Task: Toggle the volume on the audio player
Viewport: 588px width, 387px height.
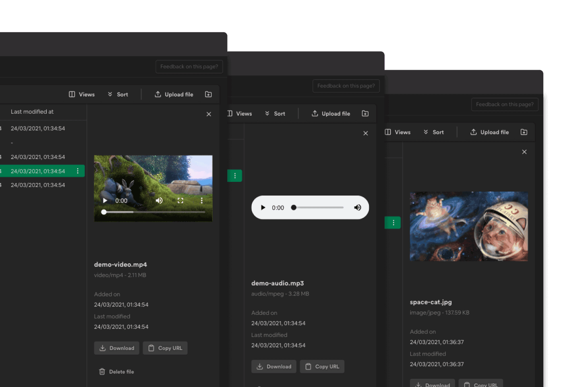Action: tap(358, 207)
